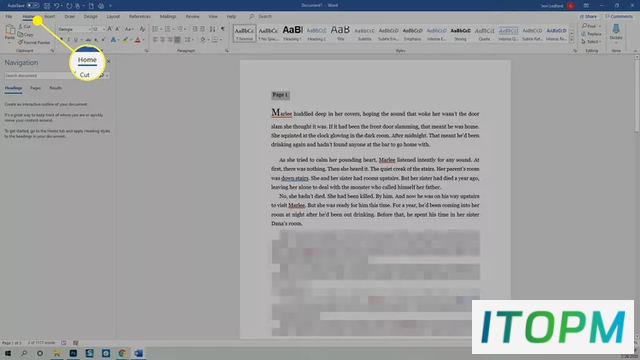Open Word from the Windows taskbar
640x360 pixels.
[138, 353]
